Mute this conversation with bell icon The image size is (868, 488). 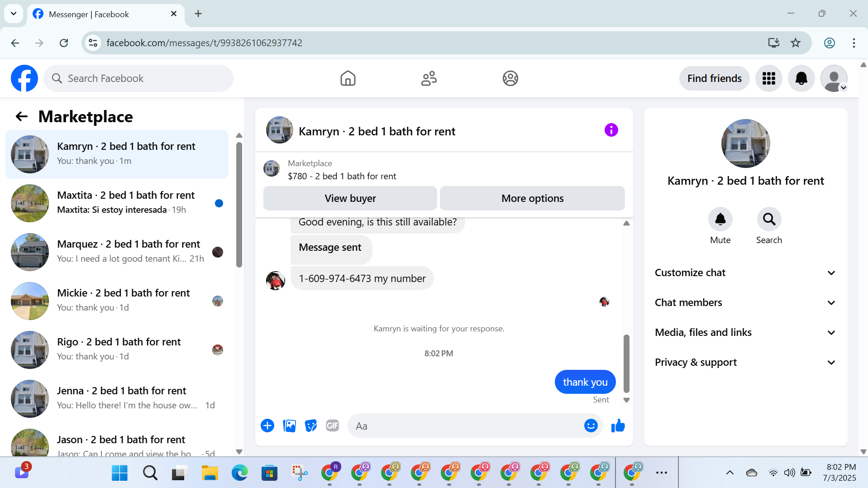click(720, 219)
